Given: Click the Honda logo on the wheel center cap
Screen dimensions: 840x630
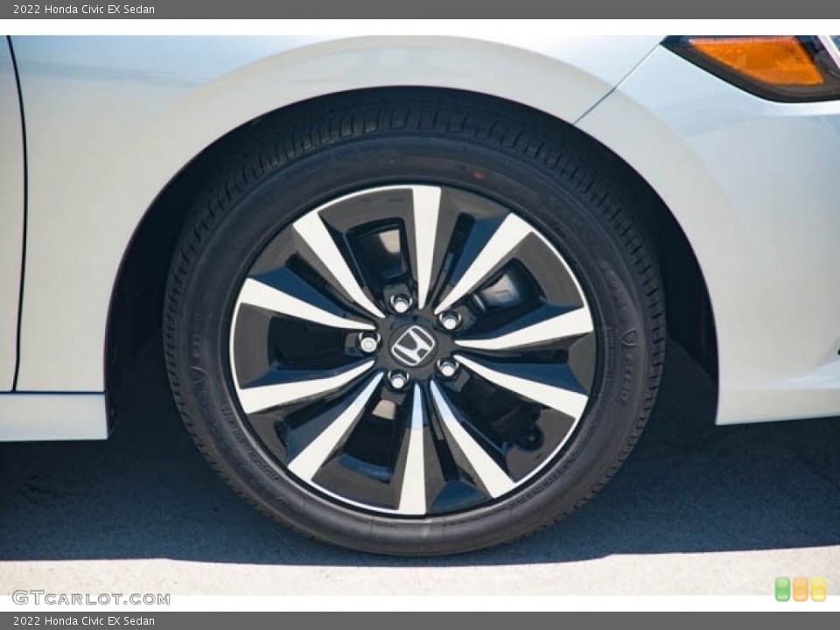Looking at the screenshot, I should tap(413, 346).
